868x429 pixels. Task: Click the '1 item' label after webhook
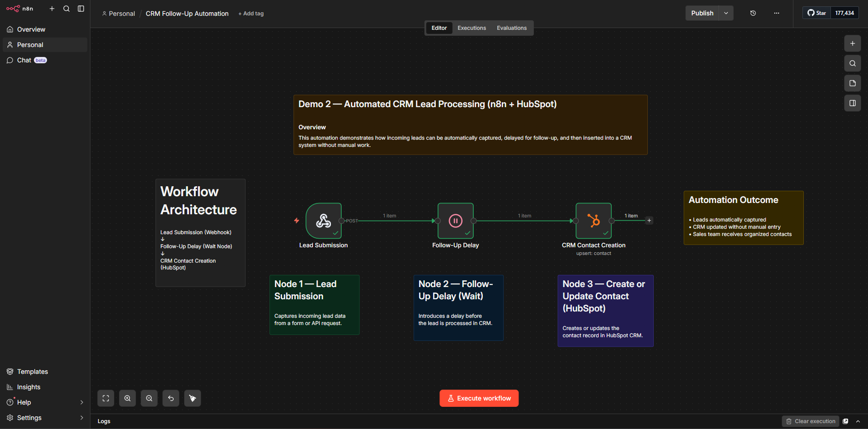coord(390,216)
